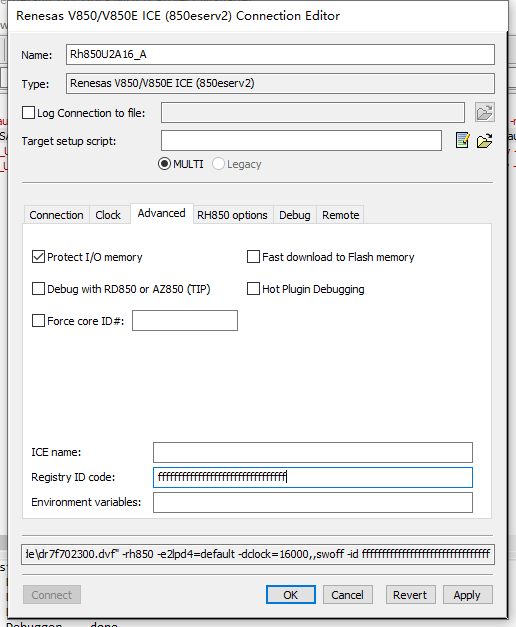
Task: Enable the Force core ID# checkbox
Action: click(38, 321)
